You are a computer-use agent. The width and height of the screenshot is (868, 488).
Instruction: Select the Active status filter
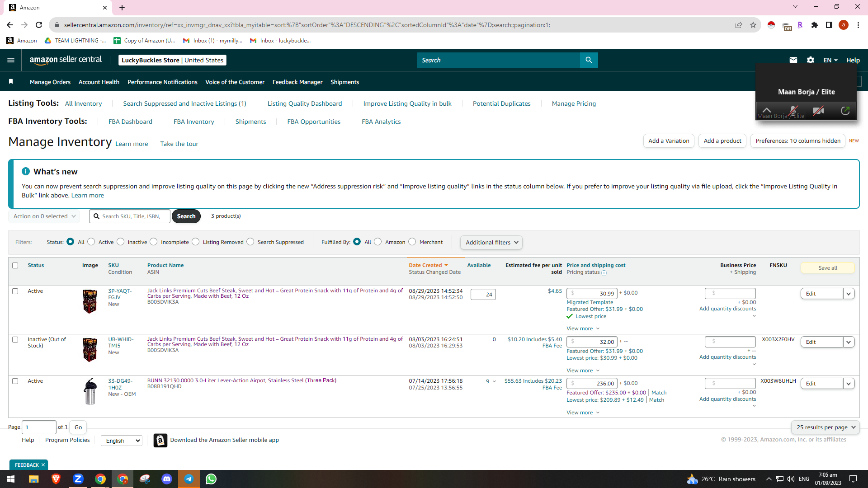[x=91, y=242]
